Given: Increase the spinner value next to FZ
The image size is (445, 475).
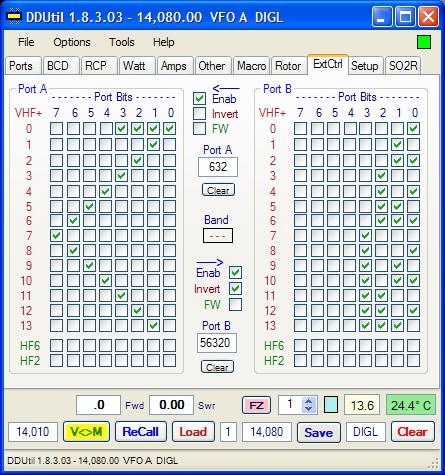Looking at the screenshot, I should pos(309,402).
